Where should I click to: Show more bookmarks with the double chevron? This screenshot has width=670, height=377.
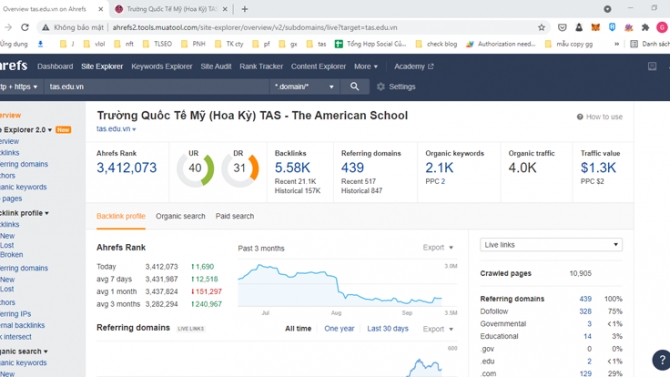pyautogui.click(x=617, y=44)
